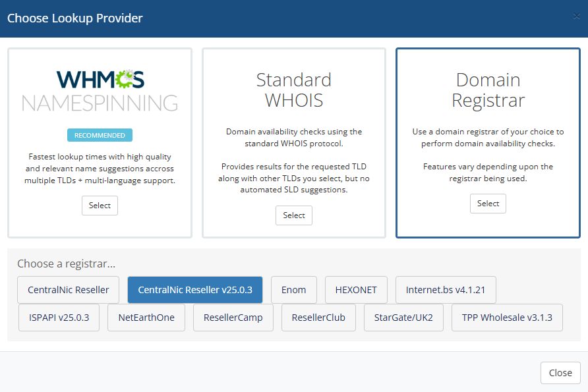Choose the ResellerClub registrar
588x392 pixels.
point(318,318)
